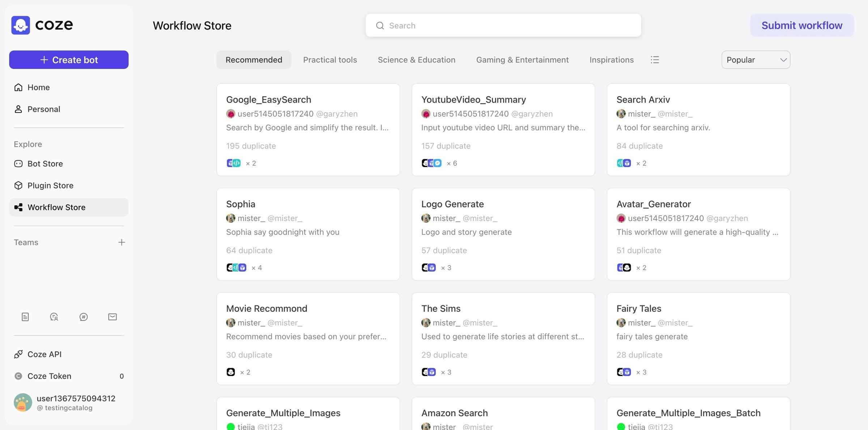Screen dimensions: 868x430
Task: Click inside the Search field
Action: [503, 25]
